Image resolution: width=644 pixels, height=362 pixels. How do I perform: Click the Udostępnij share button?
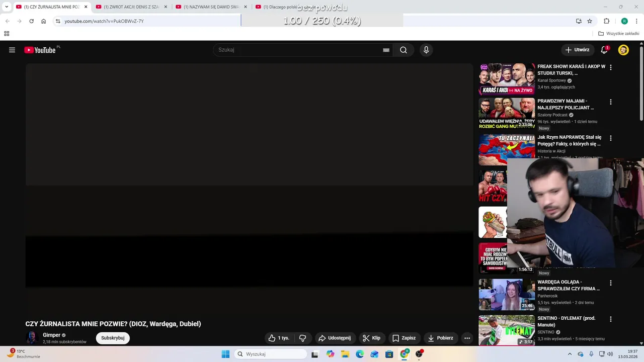335,338
